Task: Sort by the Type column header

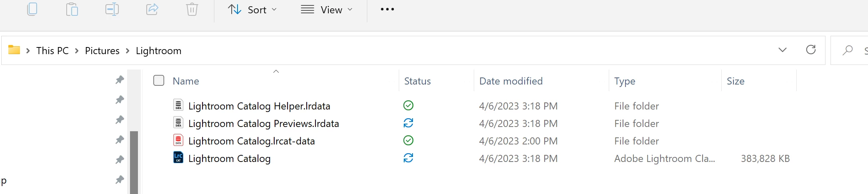Action: [x=625, y=81]
